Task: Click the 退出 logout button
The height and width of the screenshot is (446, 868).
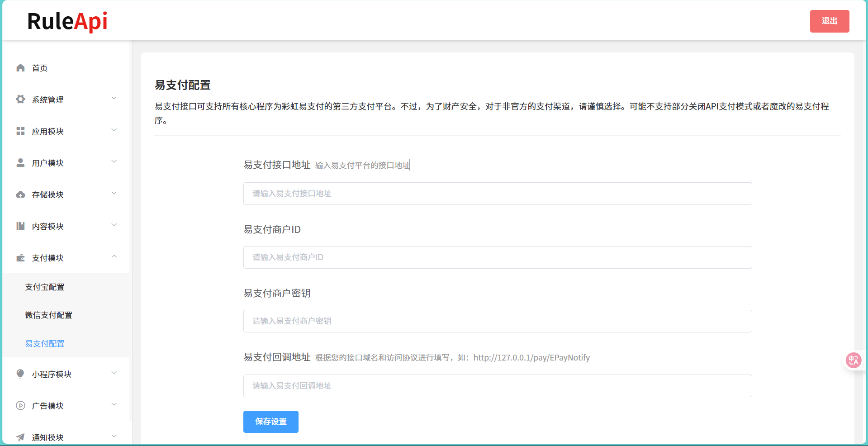Action: 830,21
